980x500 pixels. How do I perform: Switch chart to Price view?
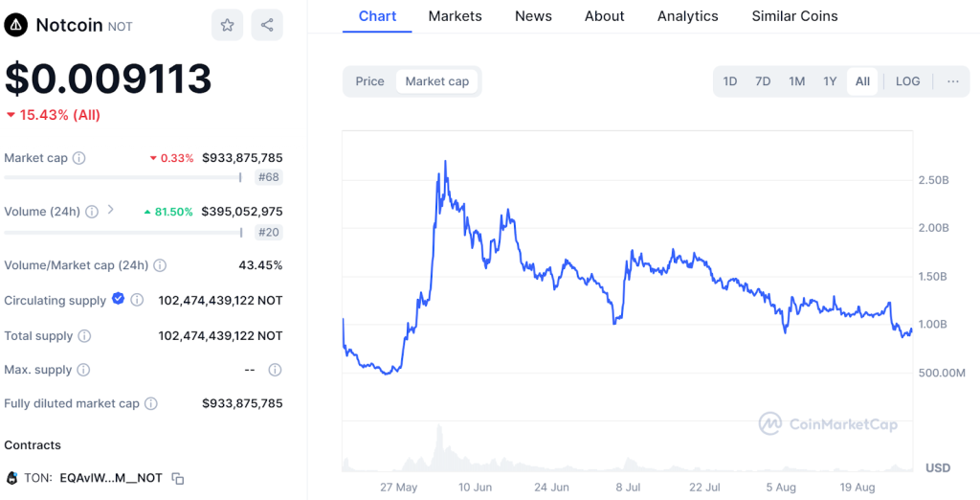tap(369, 81)
